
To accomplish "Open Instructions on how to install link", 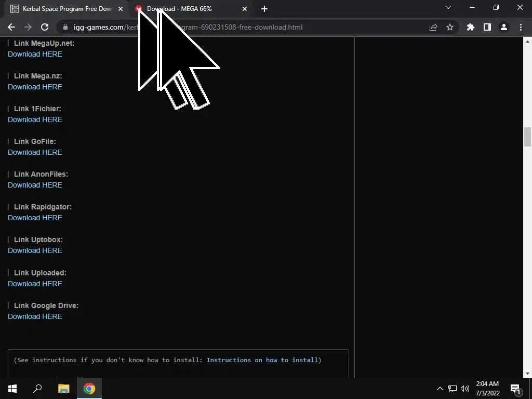I will pyautogui.click(x=262, y=360).
